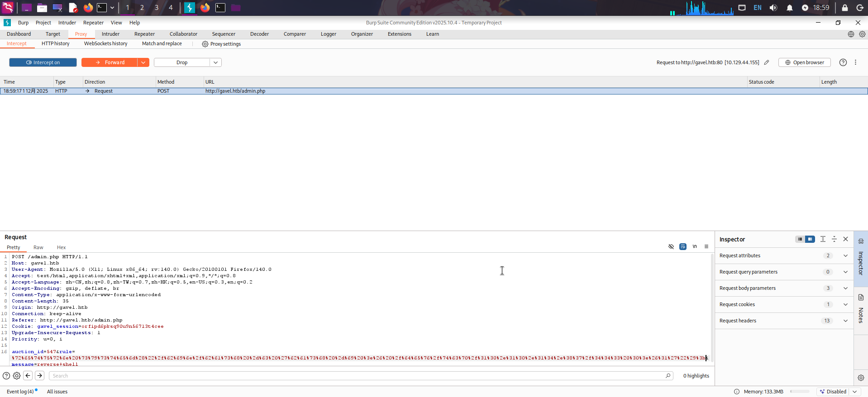Focus the request Search input field
The height and width of the screenshot is (397, 868).
click(358, 376)
